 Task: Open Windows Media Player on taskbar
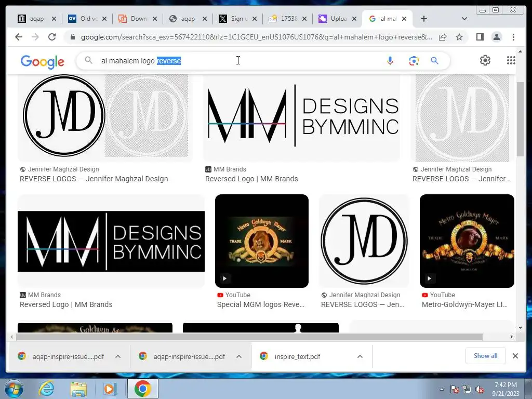click(x=110, y=389)
